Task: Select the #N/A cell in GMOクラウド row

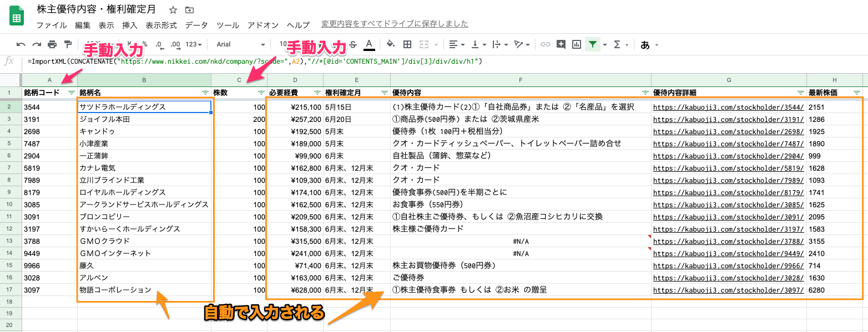Action: coord(521,241)
